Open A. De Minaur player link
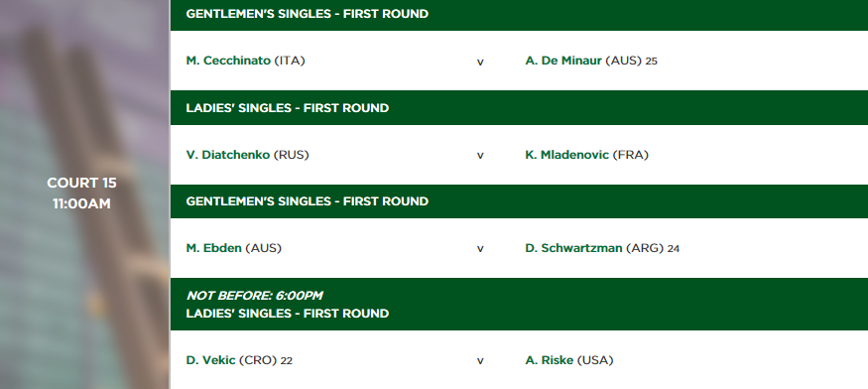The width and height of the screenshot is (868, 389). pos(563,61)
